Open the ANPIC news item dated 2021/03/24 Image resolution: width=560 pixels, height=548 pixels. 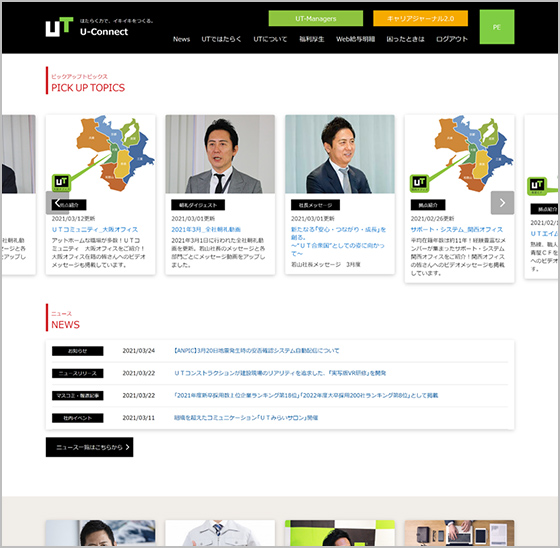(256, 351)
